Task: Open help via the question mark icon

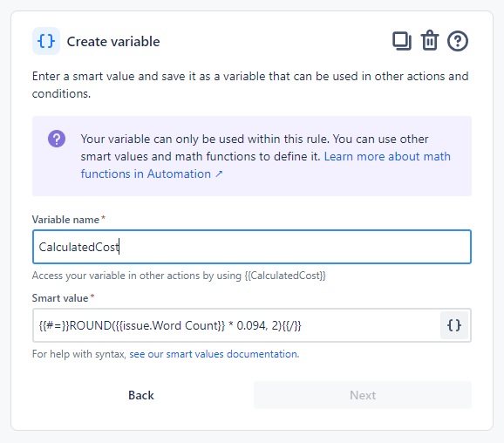Action: (x=458, y=41)
